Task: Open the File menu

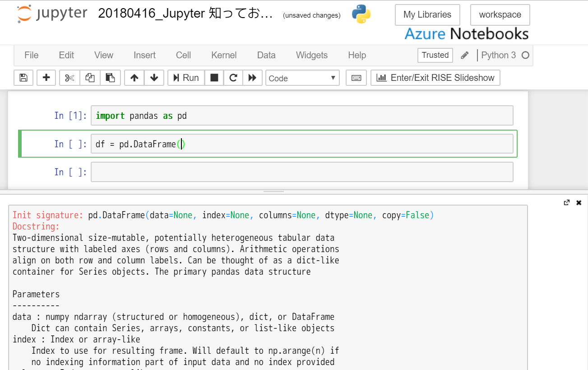Action: pyautogui.click(x=31, y=55)
